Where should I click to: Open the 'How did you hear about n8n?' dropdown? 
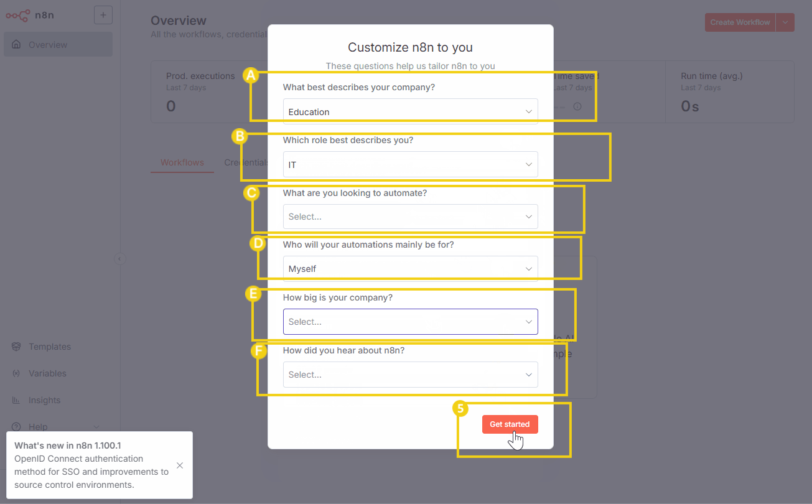coord(410,375)
